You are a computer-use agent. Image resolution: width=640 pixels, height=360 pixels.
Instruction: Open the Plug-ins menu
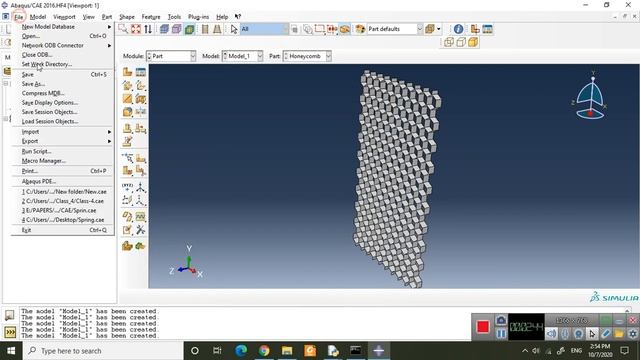198,17
